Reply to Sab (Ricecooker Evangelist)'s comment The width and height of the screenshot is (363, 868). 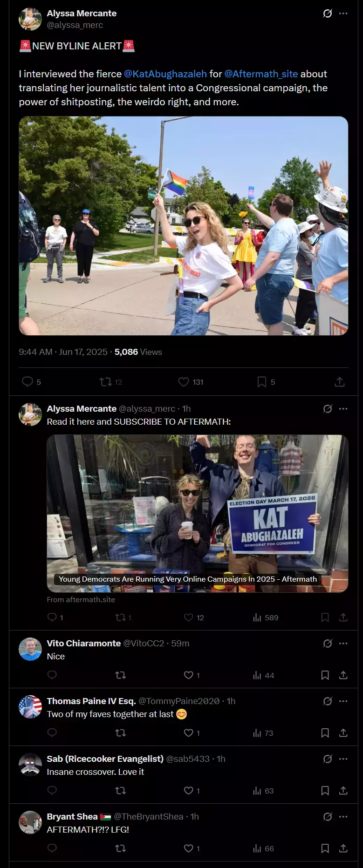pyautogui.click(x=52, y=791)
